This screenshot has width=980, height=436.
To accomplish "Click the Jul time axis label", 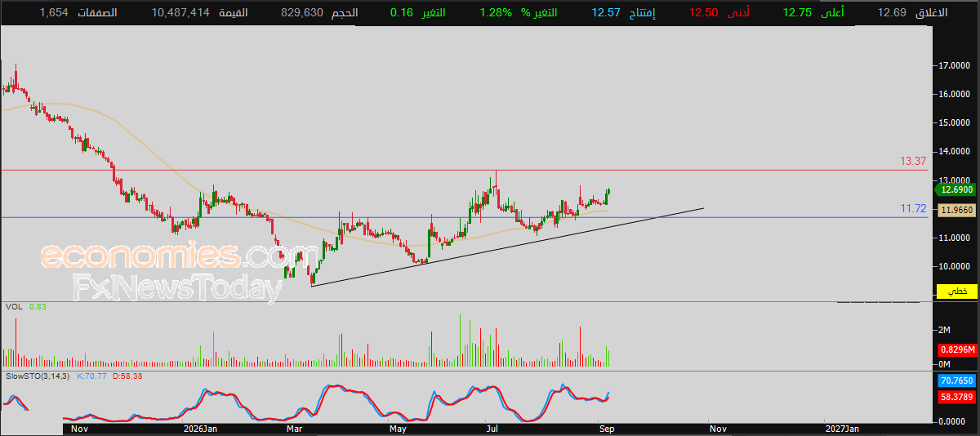I will pyautogui.click(x=490, y=428).
